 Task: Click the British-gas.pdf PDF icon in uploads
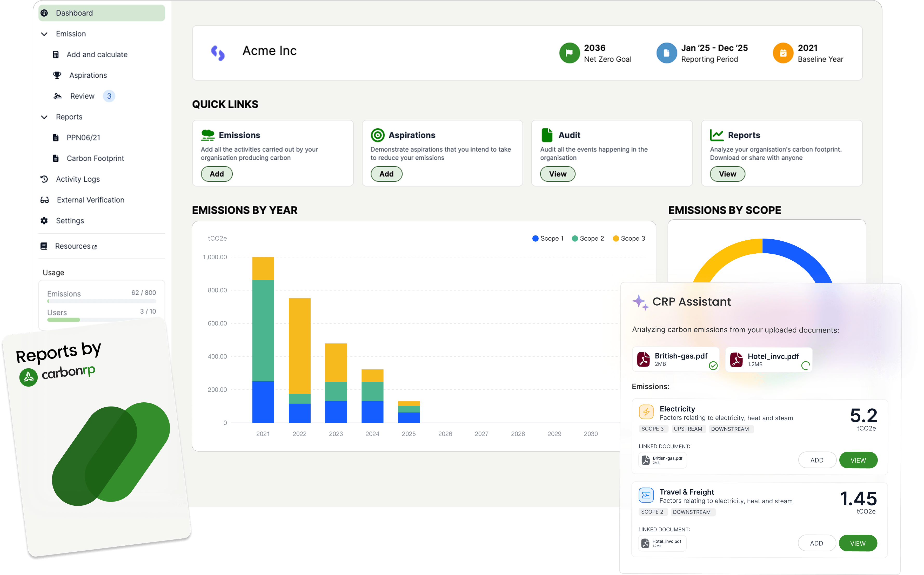pos(644,359)
